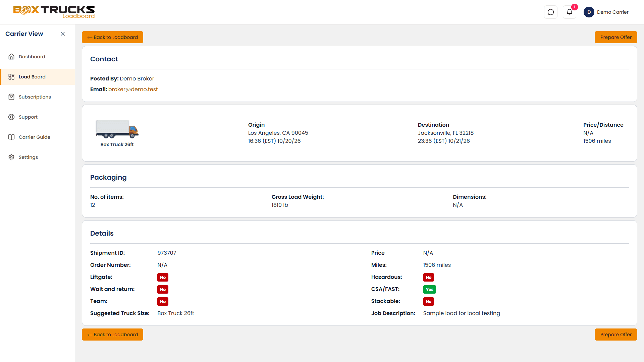
Task: Click the Sample load for local testing text
Action: (x=462, y=313)
